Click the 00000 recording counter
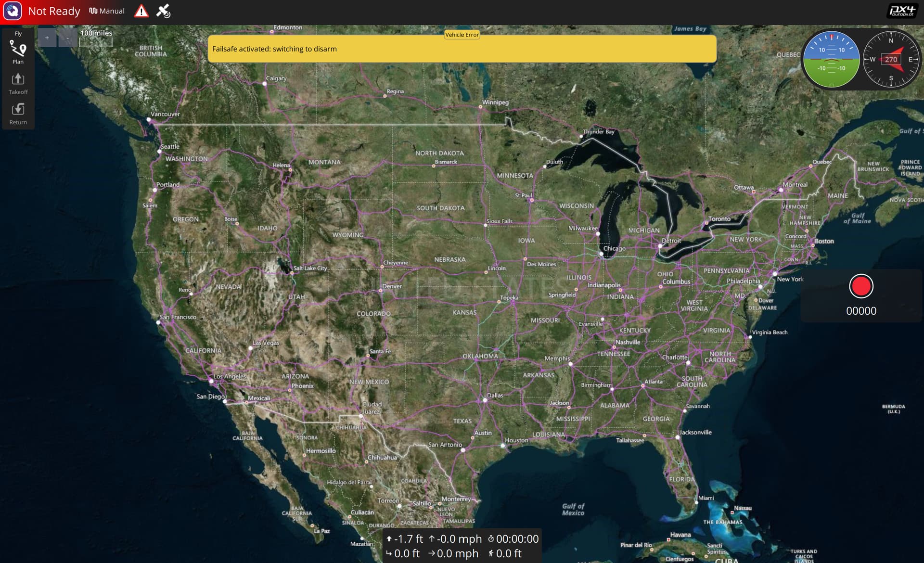Image resolution: width=924 pixels, height=563 pixels. 861,311
